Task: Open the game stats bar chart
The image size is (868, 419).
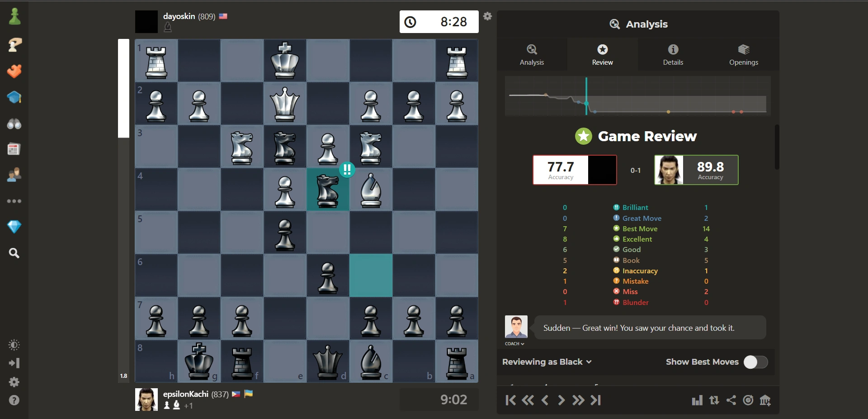Action: point(697,401)
